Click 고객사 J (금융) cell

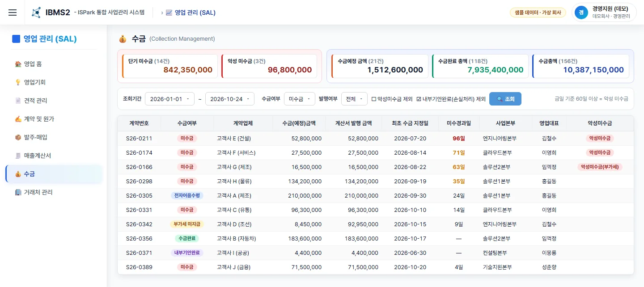(x=233, y=267)
